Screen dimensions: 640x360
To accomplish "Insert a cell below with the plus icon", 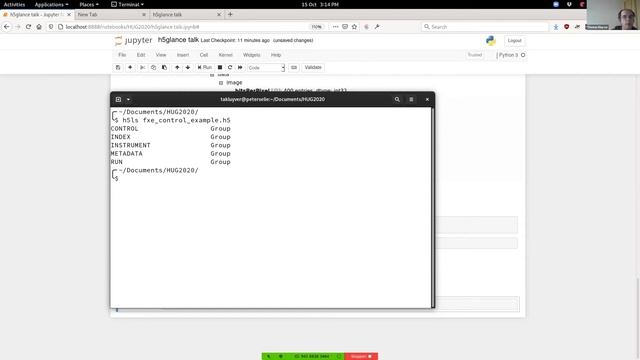I will point(130,67).
